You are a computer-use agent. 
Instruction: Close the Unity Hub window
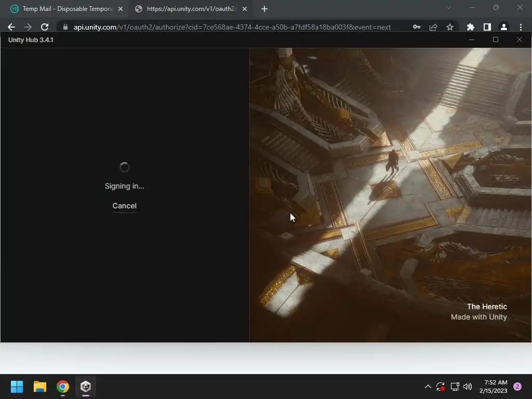520,39
